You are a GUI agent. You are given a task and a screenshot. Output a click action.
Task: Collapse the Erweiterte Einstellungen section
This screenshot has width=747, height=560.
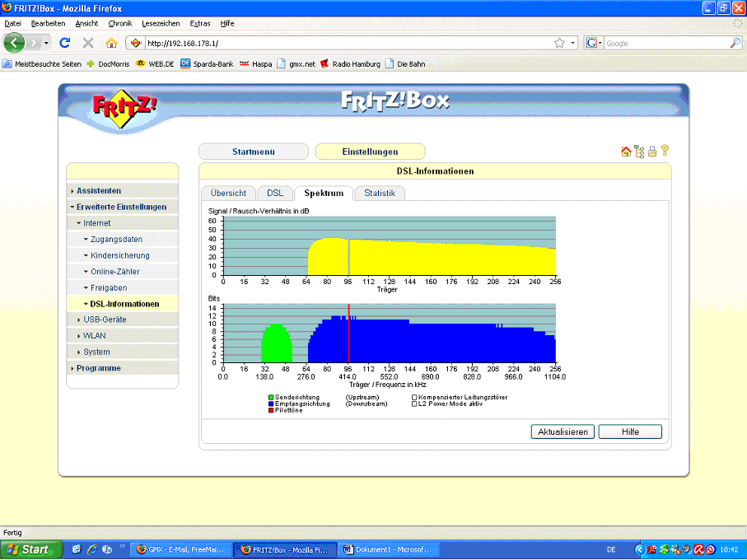coord(121,207)
